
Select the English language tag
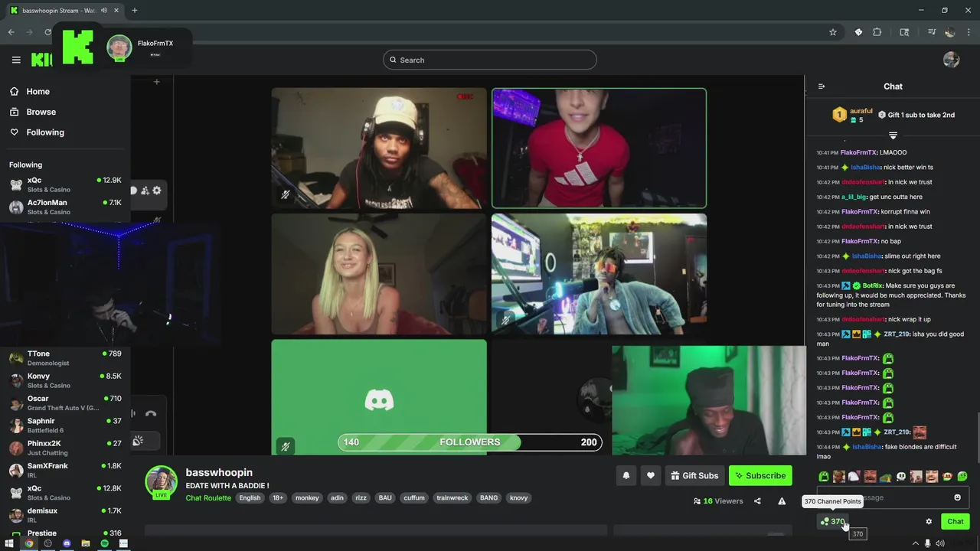pyautogui.click(x=250, y=498)
